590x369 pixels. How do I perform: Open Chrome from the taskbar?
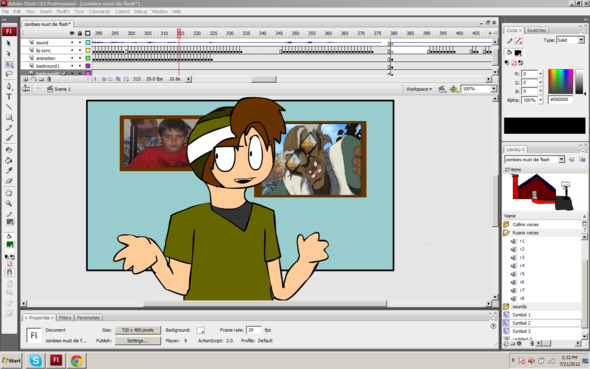[76, 361]
